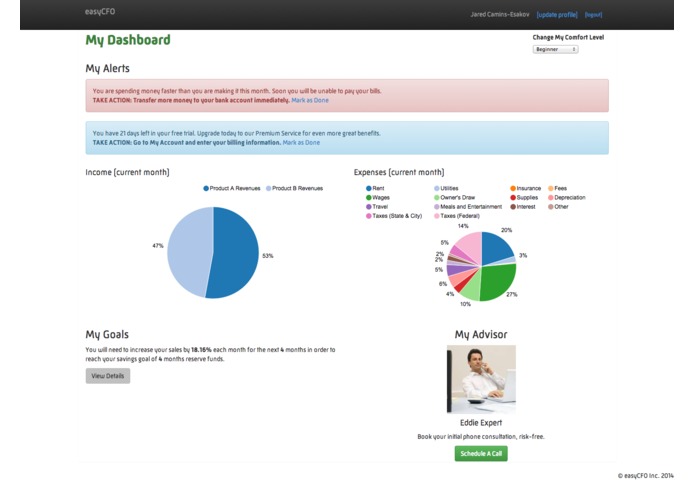Click the 14% pink Taxes Federal slice
This screenshot has height=494, width=695.
(471, 245)
